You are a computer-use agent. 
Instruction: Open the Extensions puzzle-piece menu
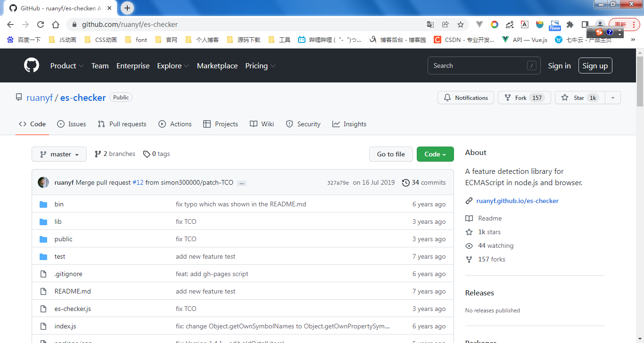pos(570,24)
